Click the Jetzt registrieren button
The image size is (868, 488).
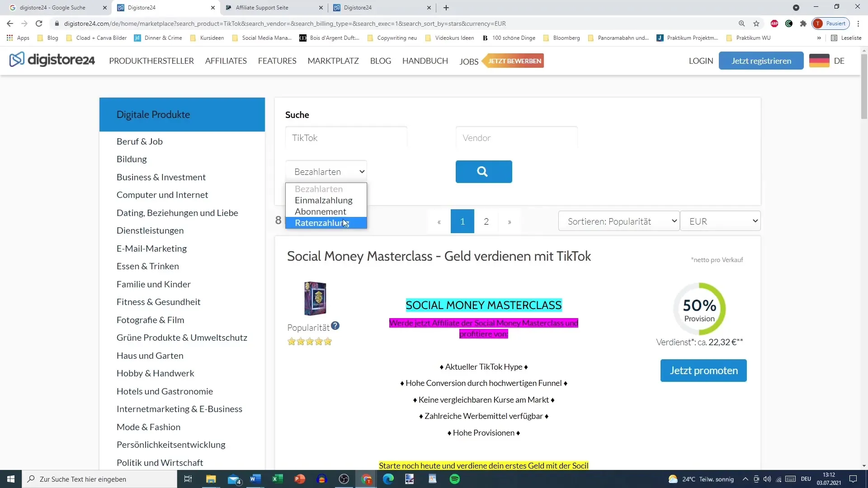click(x=761, y=61)
